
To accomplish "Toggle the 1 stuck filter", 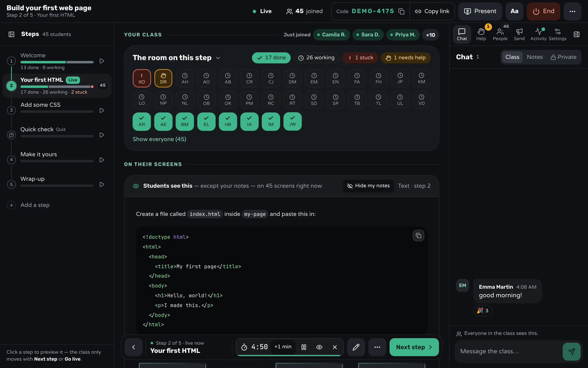I will (360, 58).
